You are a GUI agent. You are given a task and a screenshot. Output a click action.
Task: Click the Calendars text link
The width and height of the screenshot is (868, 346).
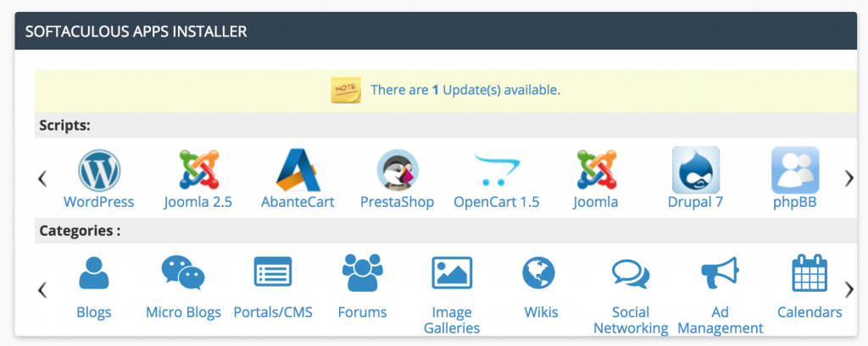pos(810,312)
